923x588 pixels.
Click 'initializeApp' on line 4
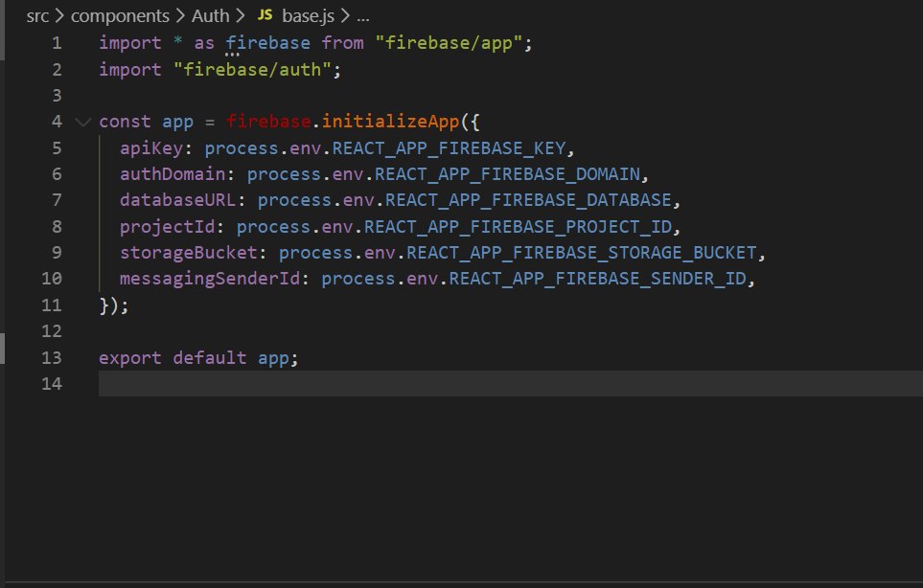coord(390,122)
